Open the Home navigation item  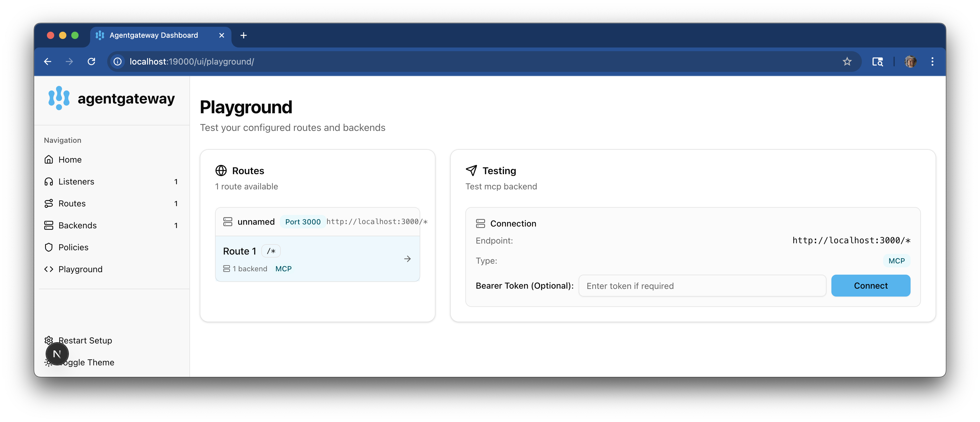111,160
